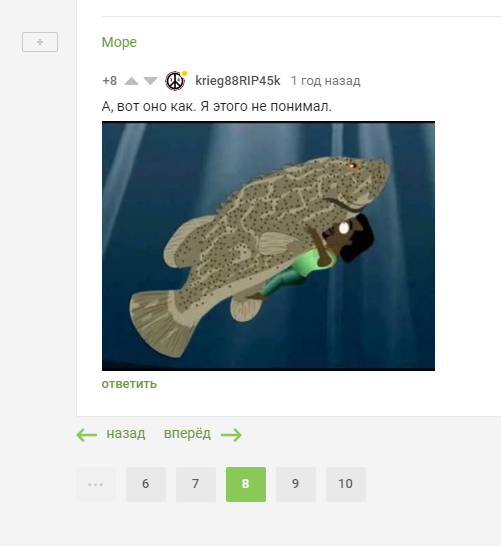The image size is (501, 546).
Task: Click the +8 comment rating
Action: coord(110,81)
